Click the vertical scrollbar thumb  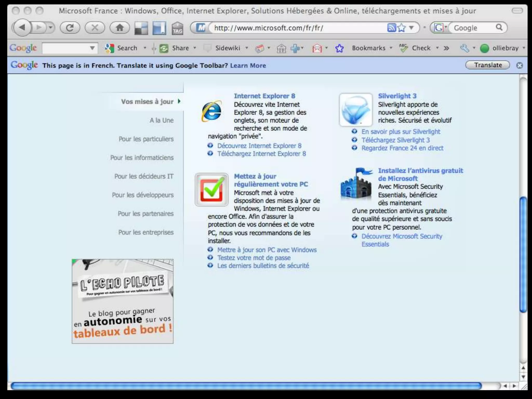coord(523,255)
